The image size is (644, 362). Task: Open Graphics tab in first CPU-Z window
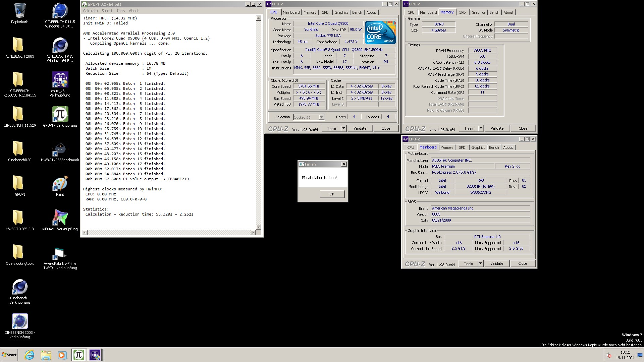coord(341,12)
